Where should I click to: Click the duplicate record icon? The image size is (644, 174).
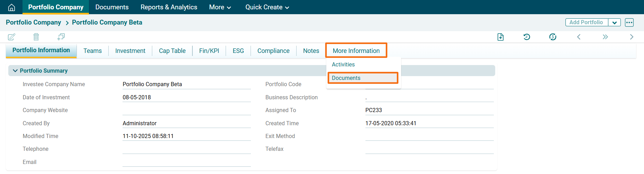61,37
